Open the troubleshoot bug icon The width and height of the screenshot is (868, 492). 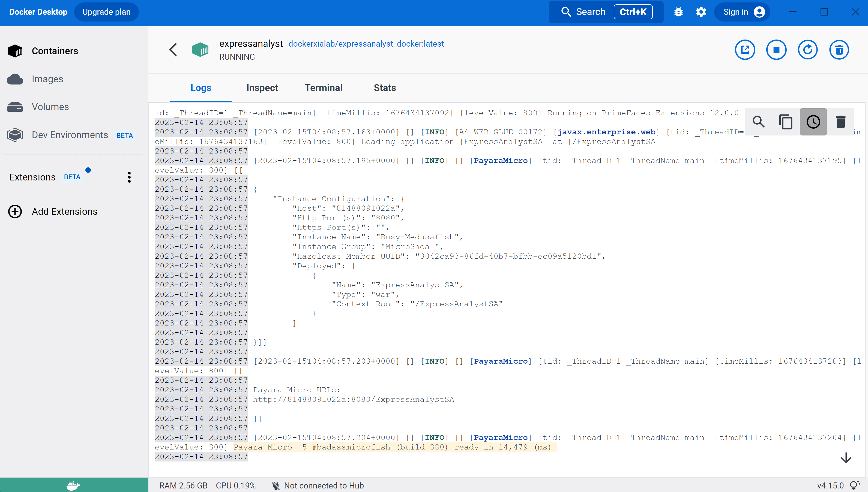tap(678, 12)
